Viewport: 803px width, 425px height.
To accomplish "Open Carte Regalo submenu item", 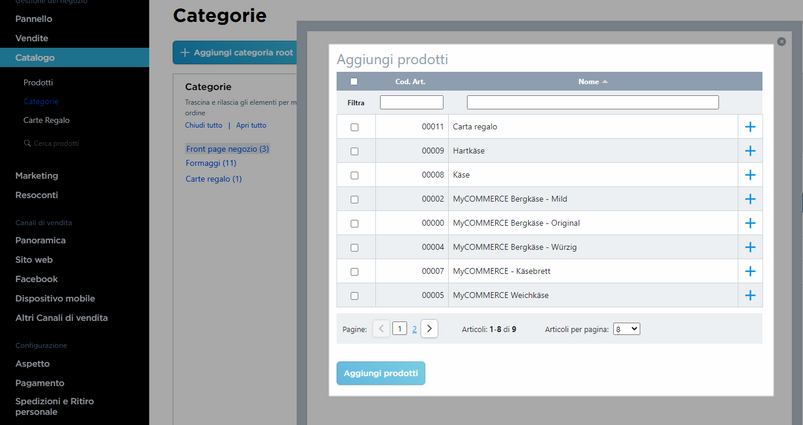I will click(x=46, y=120).
